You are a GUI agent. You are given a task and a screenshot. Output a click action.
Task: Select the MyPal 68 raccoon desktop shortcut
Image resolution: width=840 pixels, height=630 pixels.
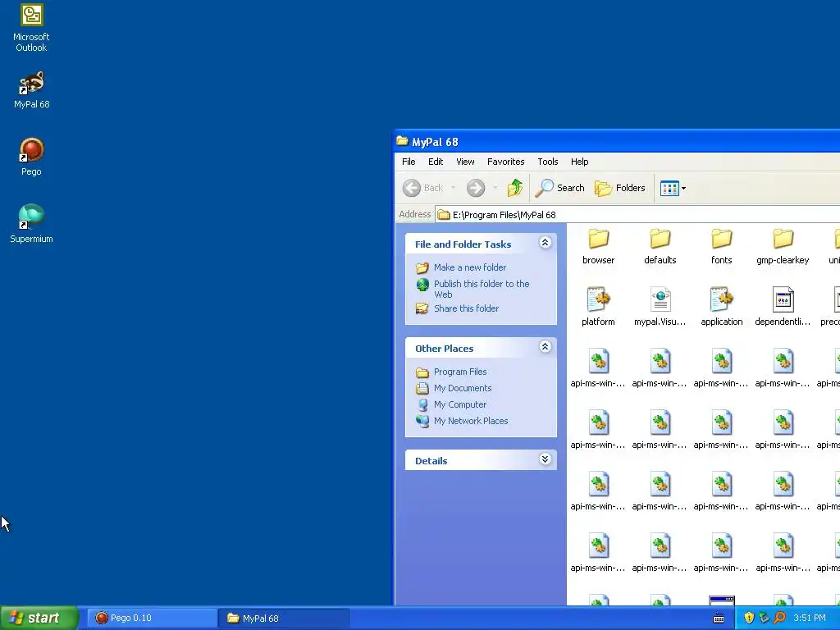[31, 90]
